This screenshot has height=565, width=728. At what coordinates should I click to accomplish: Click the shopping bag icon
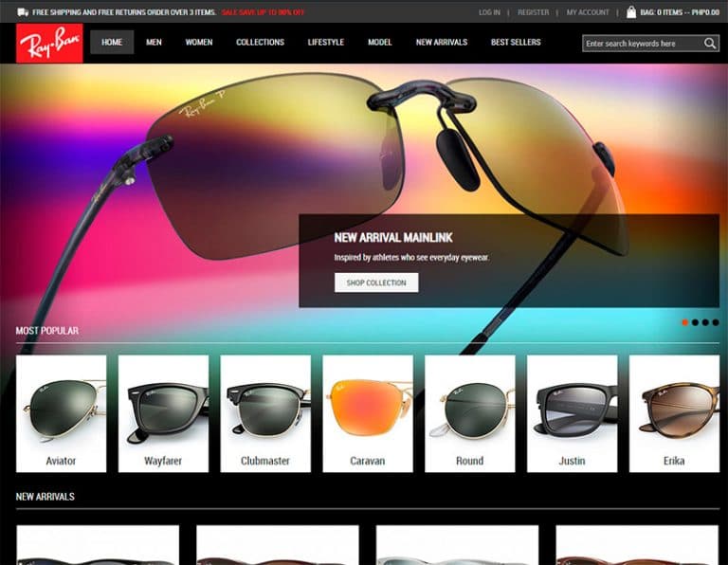click(631, 12)
